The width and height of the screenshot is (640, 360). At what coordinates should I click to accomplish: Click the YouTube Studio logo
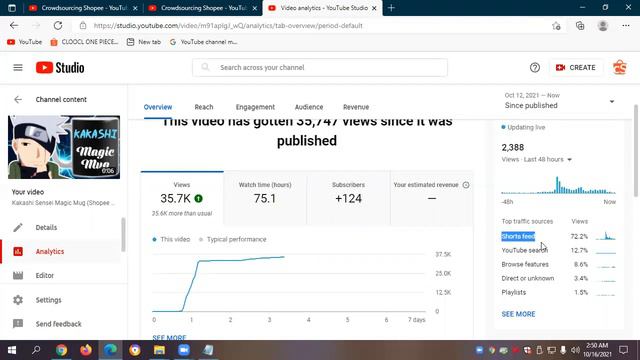click(60, 68)
